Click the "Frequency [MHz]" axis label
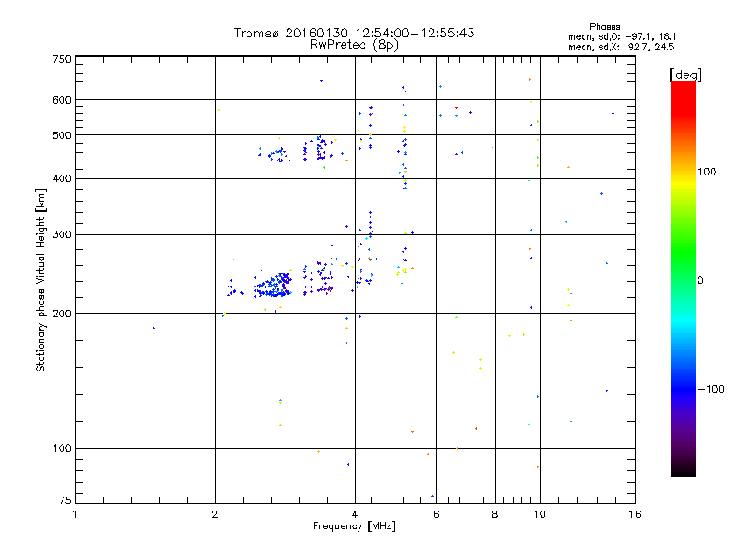This screenshot has width=747, height=560. pos(354,526)
